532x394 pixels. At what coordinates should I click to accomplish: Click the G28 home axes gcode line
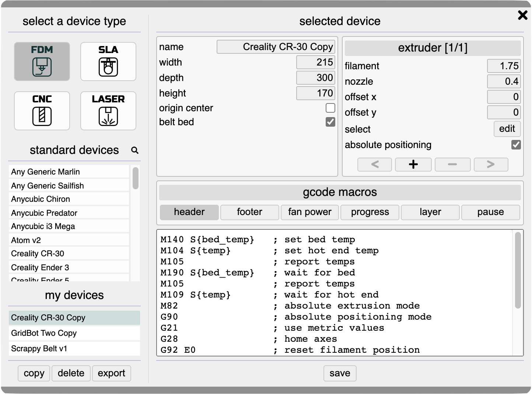pyautogui.click(x=249, y=339)
